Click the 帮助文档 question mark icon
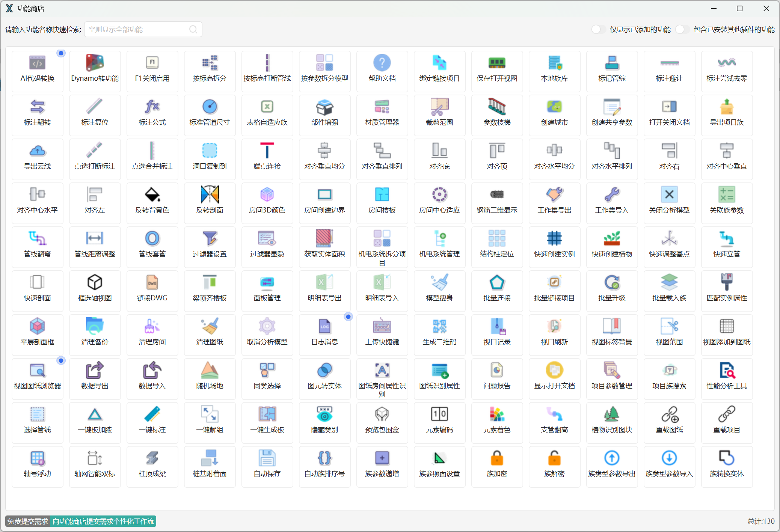This screenshot has width=780, height=532. 382,62
